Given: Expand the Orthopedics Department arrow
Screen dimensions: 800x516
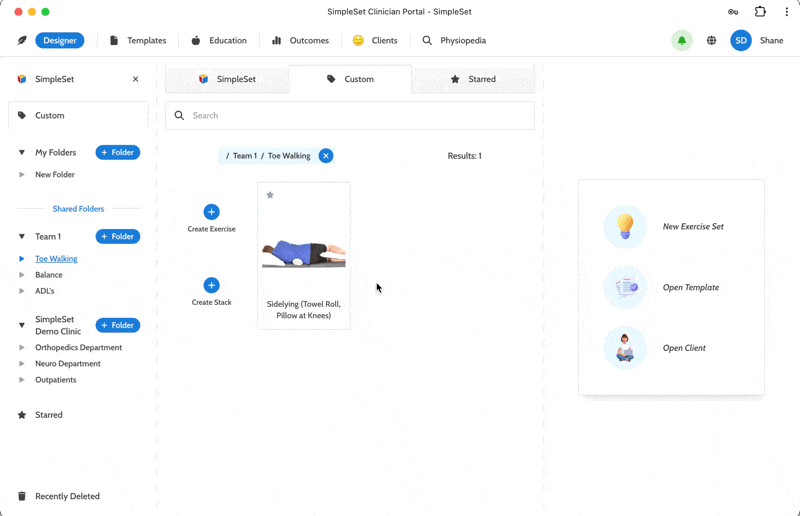Looking at the screenshot, I should coord(21,348).
